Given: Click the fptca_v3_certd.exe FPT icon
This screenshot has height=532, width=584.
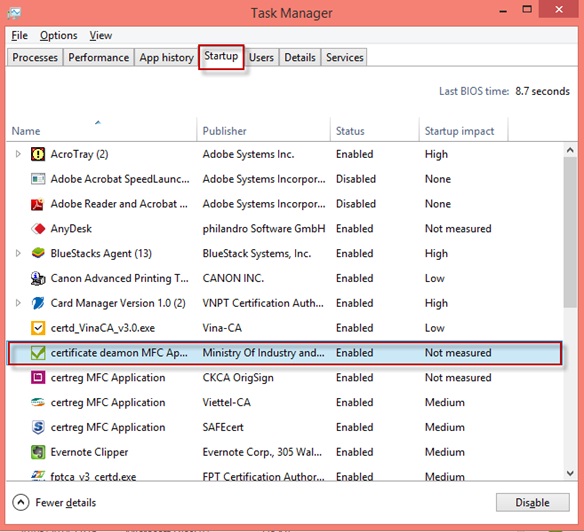Looking at the screenshot, I should pyautogui.click(x=38, y=475).
